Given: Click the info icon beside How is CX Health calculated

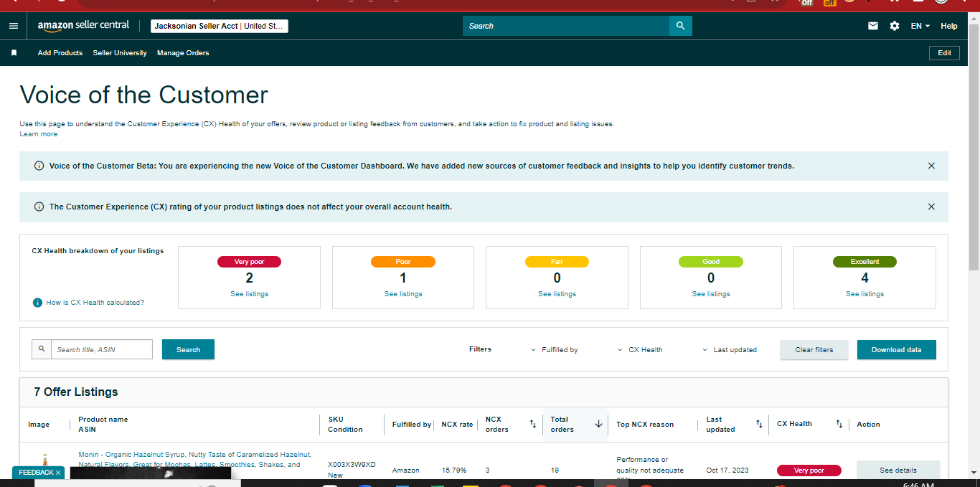Looking at the screenshot, I should click(x=37, y=303).
